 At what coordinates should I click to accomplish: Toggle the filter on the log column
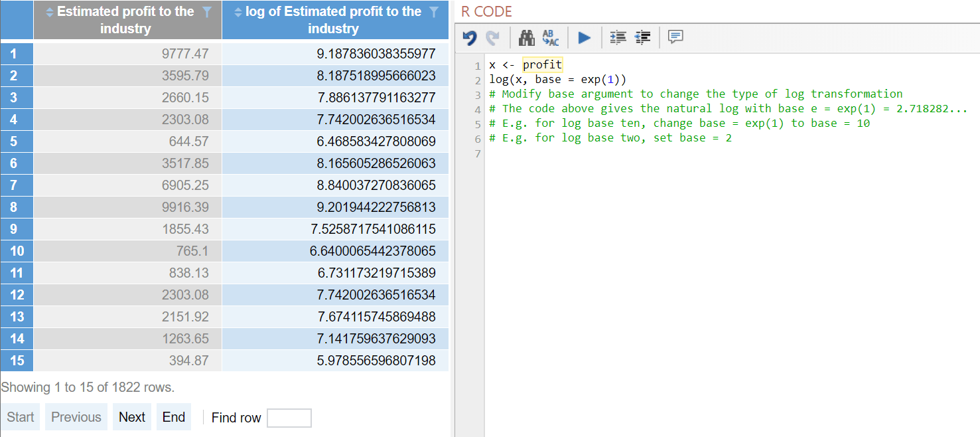pyautogui.click(x=435, y=11)
